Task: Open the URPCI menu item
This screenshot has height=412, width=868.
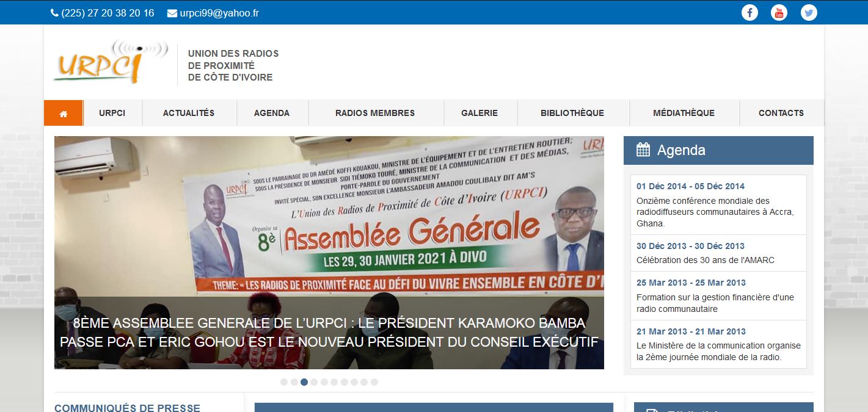Action: coord(112,113)
